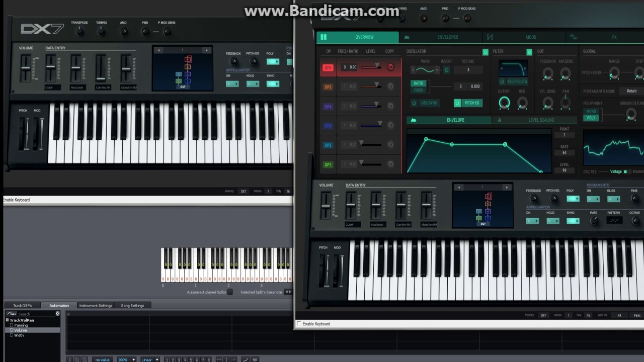Select operator OP1 label button
Screen dimensions: 644x362
click(x=328, y=165)
